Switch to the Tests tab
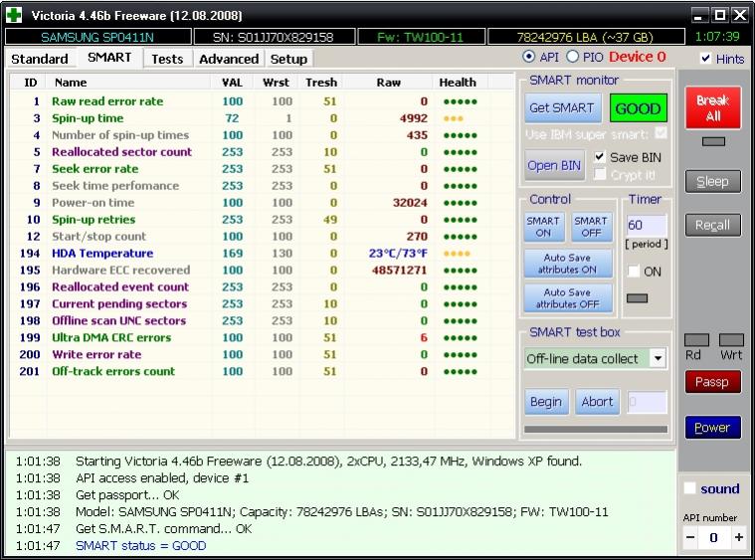This screenshot has width=755, height=560. [167, 59]
